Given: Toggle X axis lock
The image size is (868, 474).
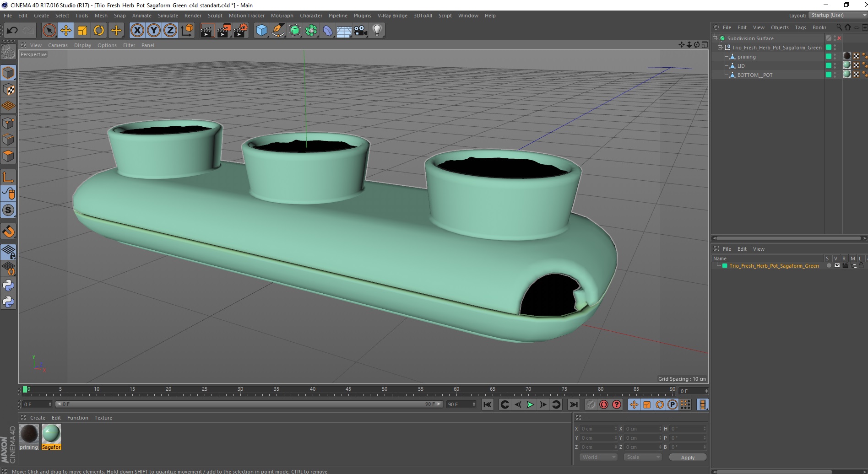Looking at the screenshot, I should (137, 31).
